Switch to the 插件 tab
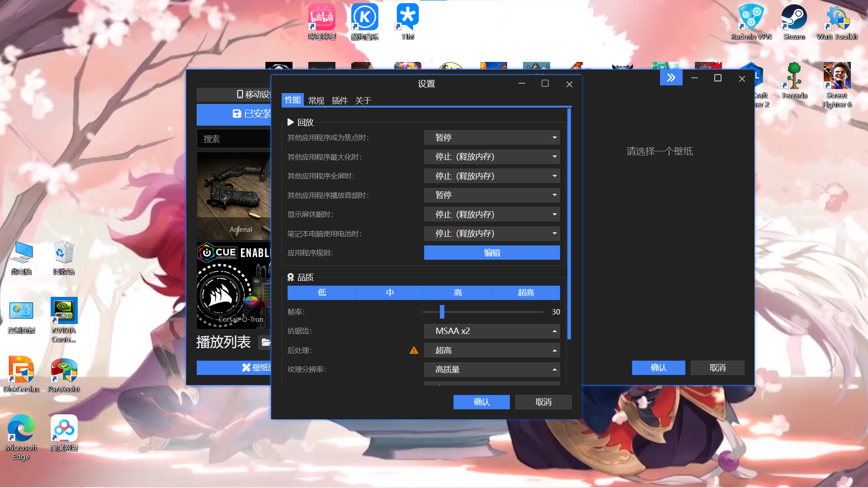This screenshot has width=868, height=488. 340,100
